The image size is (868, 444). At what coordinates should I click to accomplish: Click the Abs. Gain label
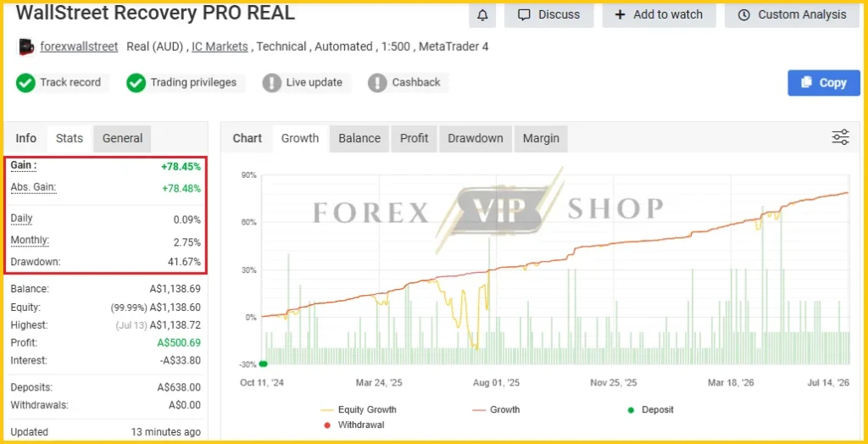[33, 187]
